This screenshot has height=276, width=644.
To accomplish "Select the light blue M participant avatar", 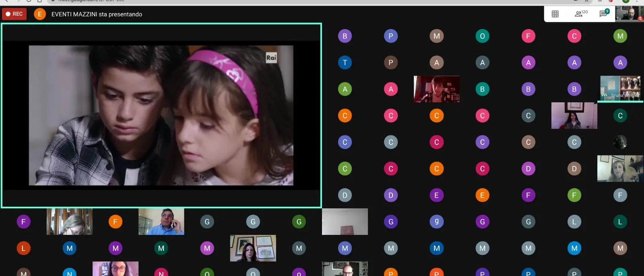I will (x=574, y=248).
